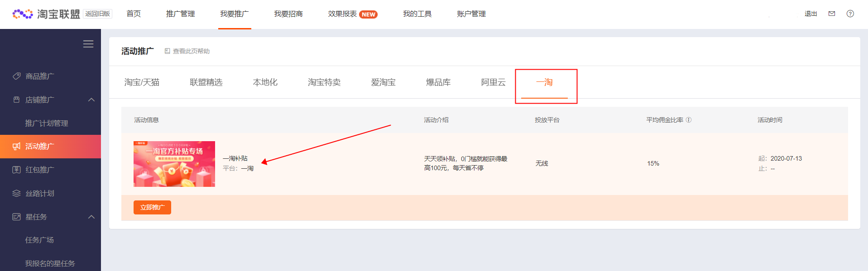Click the 活动推广 megaphone icon

pyautogui.click(x=17, y=146)
